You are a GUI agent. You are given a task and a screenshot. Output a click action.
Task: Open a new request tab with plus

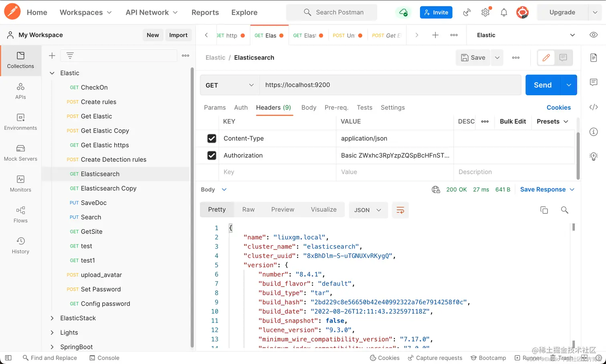pos(435,35)
